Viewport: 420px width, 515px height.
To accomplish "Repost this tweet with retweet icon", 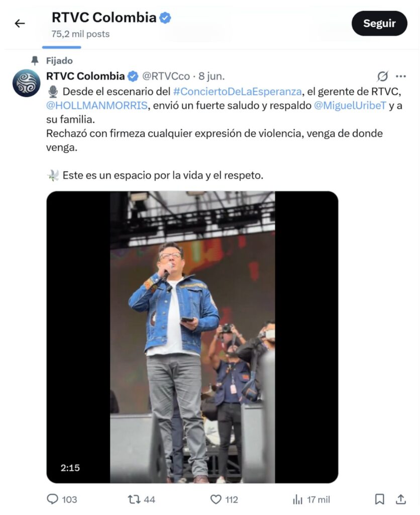I will click(x=134, y=499).
